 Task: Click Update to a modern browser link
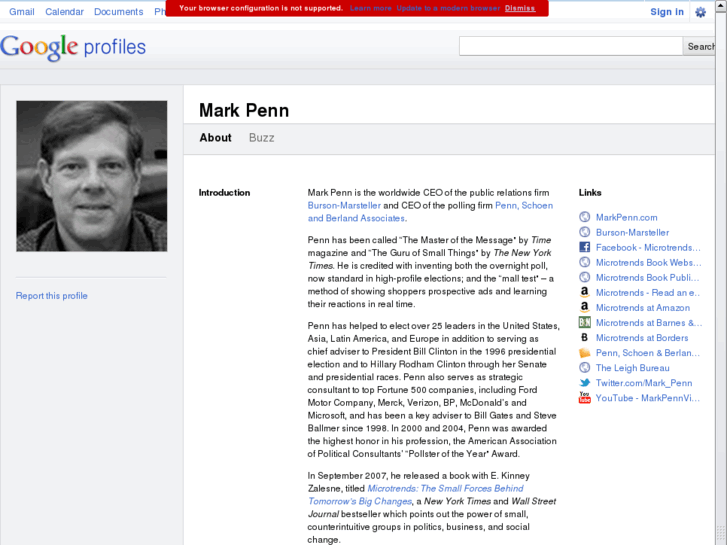point(448,8)
